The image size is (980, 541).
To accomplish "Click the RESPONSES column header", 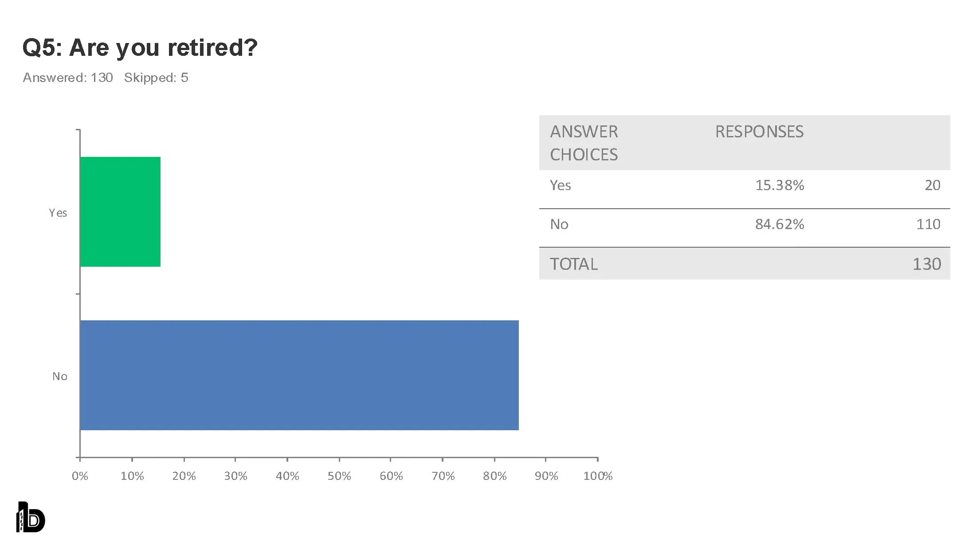I will 759,132.
